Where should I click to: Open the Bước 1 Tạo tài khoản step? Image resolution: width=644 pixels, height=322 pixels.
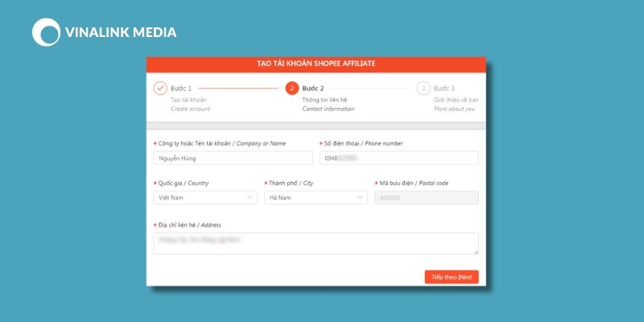(x=190, y=98)
